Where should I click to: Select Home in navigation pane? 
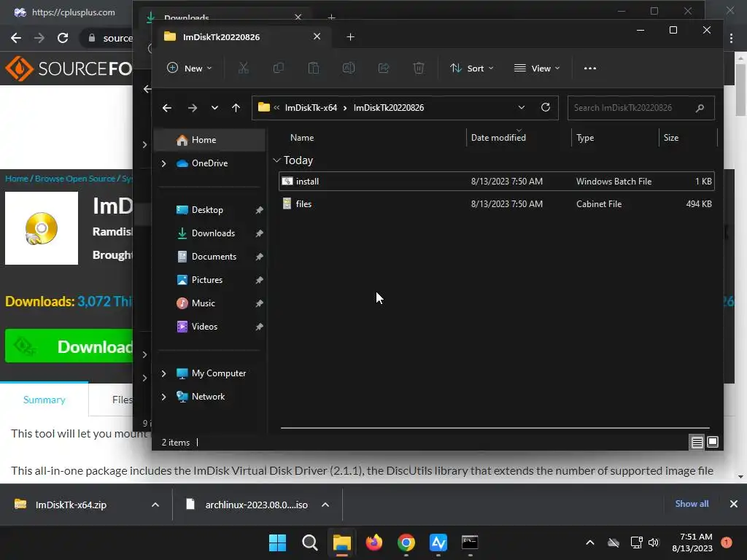(x=210, y=140)
